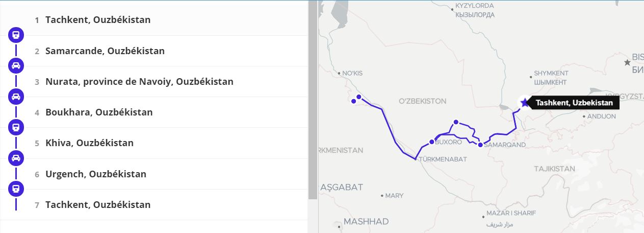Select Samarcande, Ouzbékistan in itinerary list
The height and width of the screenshot is (233, 644).
tap(105, 51)
